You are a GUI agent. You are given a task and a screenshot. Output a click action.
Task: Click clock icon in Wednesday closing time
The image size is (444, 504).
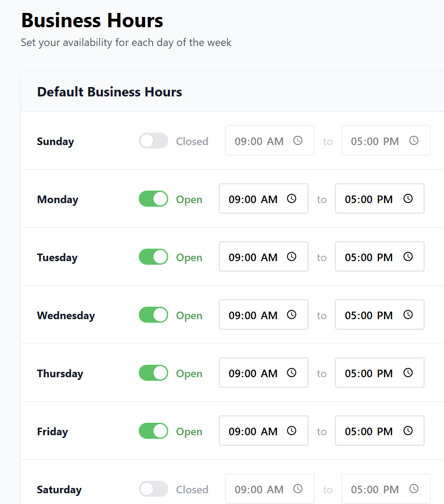[x=408, y=315]
